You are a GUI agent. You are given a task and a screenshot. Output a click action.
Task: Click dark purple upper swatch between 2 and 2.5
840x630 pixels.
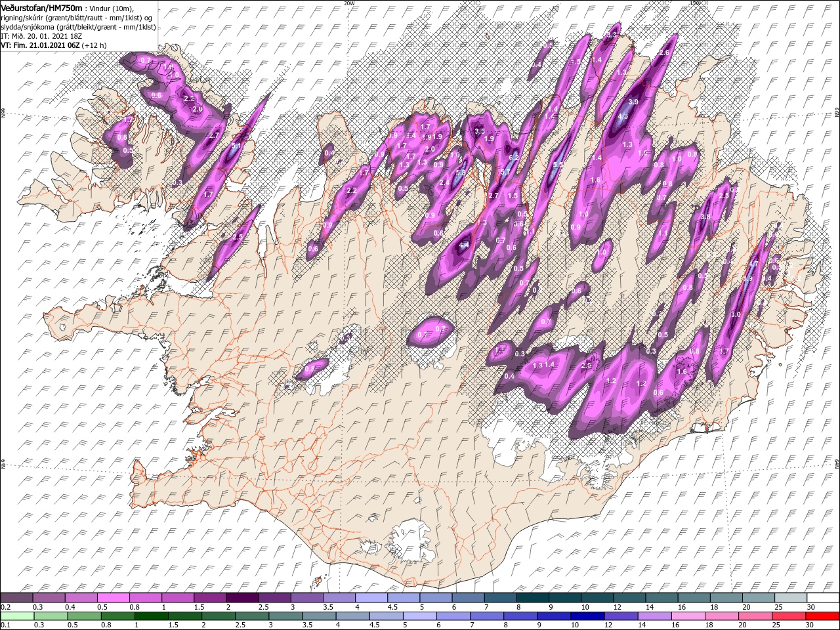[x=242, y=597]
